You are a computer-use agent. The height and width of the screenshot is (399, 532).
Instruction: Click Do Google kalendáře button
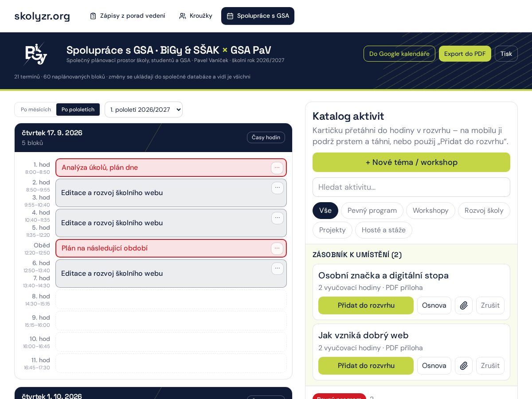point(399,54)
